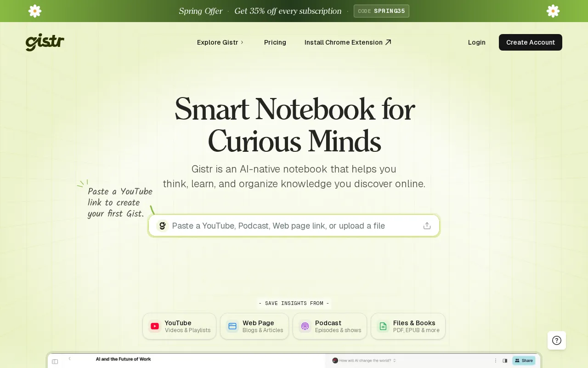Click the 'Smart Notebook for Curious Minds' heading
The height and width of the screenshot is (368, 588).
pos(294,125)
